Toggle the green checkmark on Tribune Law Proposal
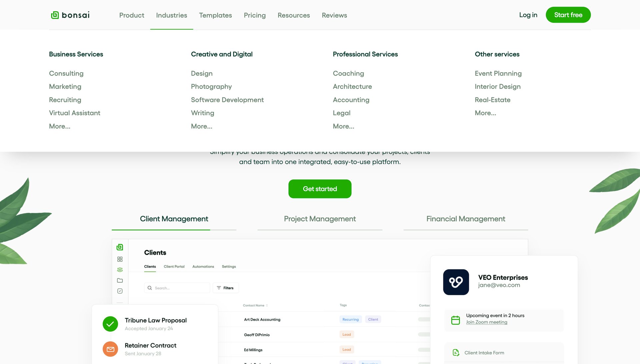Screen dimensions: 640x364 110,324
